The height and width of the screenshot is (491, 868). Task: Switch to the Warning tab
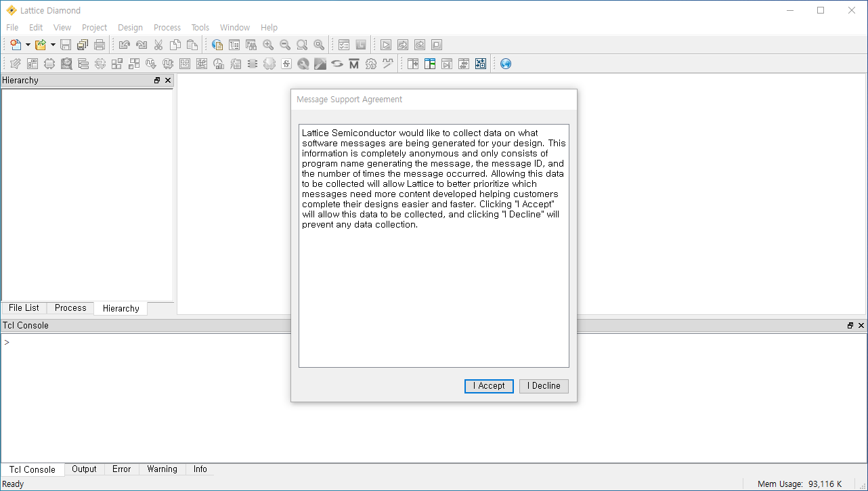[162, 469]
